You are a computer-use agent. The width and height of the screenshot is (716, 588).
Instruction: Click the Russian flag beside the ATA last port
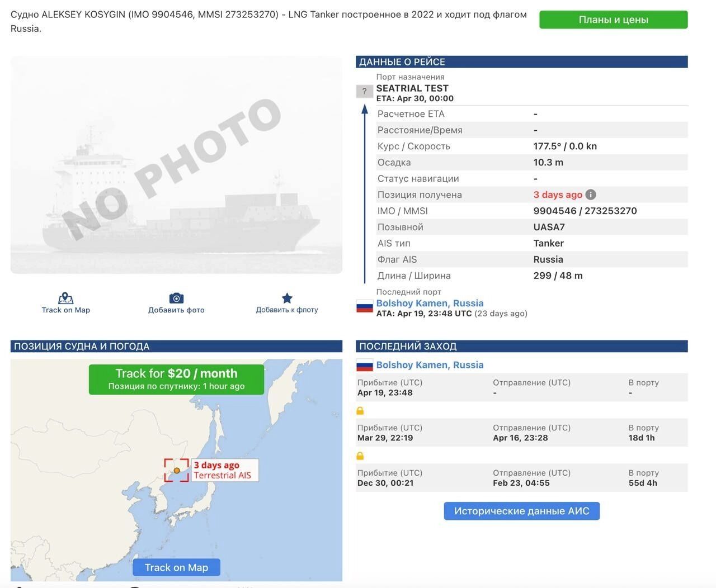pos(365,306)
